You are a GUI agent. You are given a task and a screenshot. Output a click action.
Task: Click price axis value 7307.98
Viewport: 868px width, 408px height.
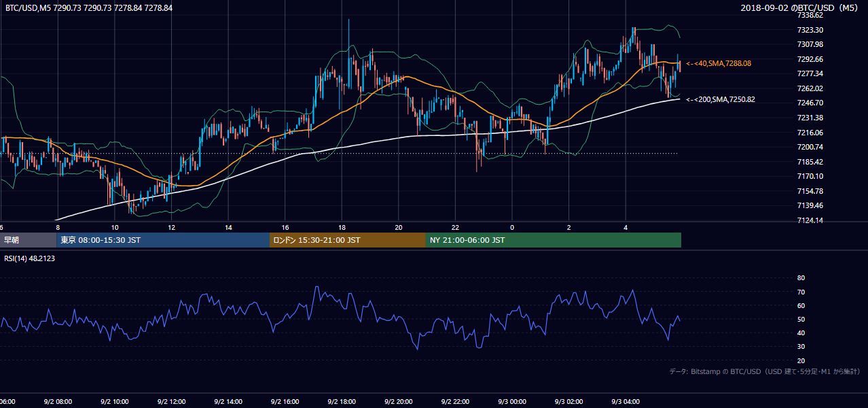tap(810, 44)
